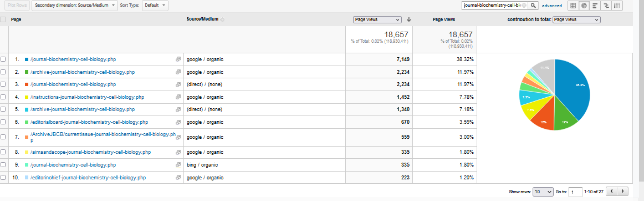The image size is (644, 201).
Task: Open the Sort Type Default dropdown
Action: click(155, 6)
